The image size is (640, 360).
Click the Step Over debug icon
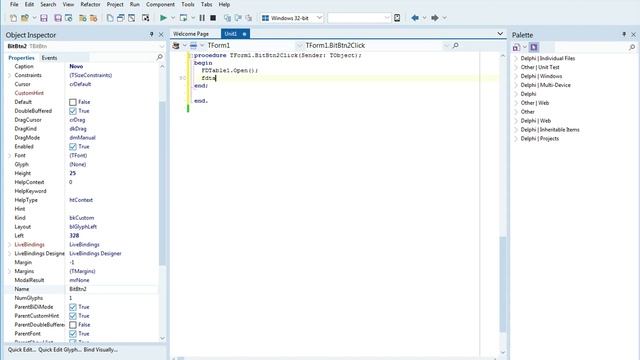238,18
